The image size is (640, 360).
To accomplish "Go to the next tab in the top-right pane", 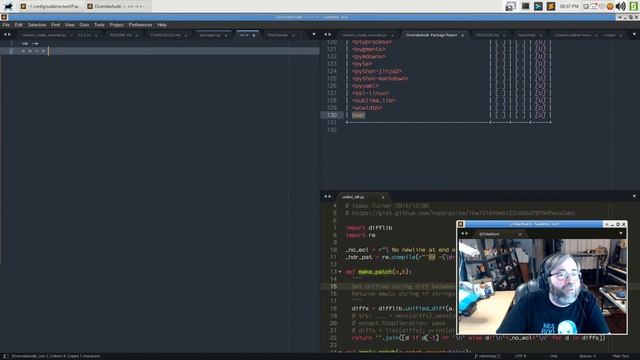I will (x=330, y=35).
